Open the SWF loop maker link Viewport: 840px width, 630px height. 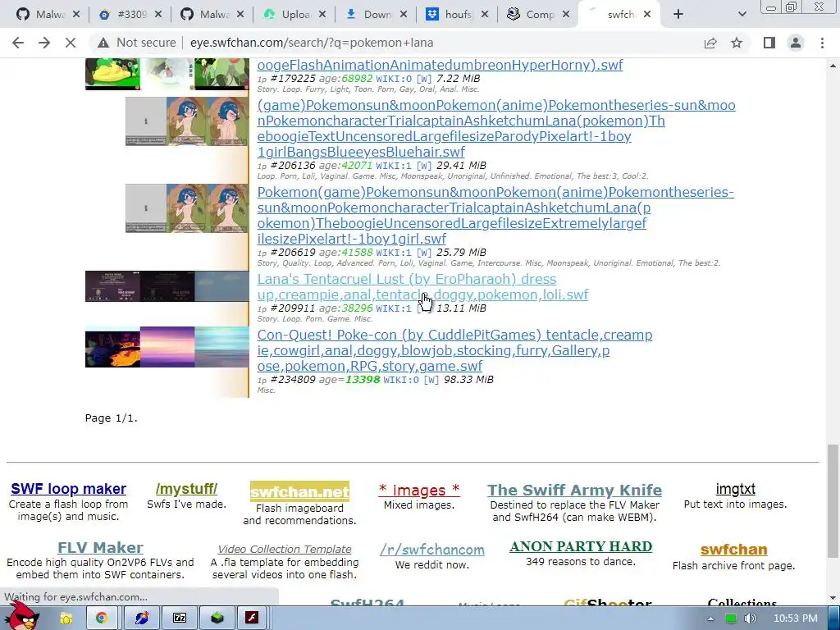pyautogui.click(x=69, y=489)
